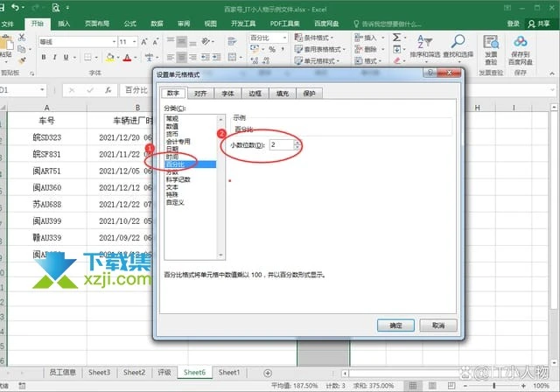Click the Font Color A icon
Viewport: 560px width, 392px height.
click(x=127, y=57)
